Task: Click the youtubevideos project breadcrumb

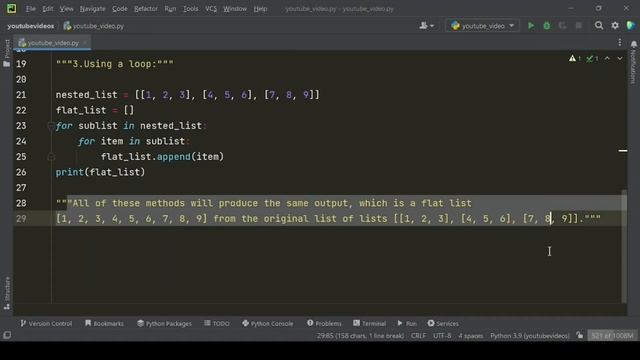Action: [31, 26]
